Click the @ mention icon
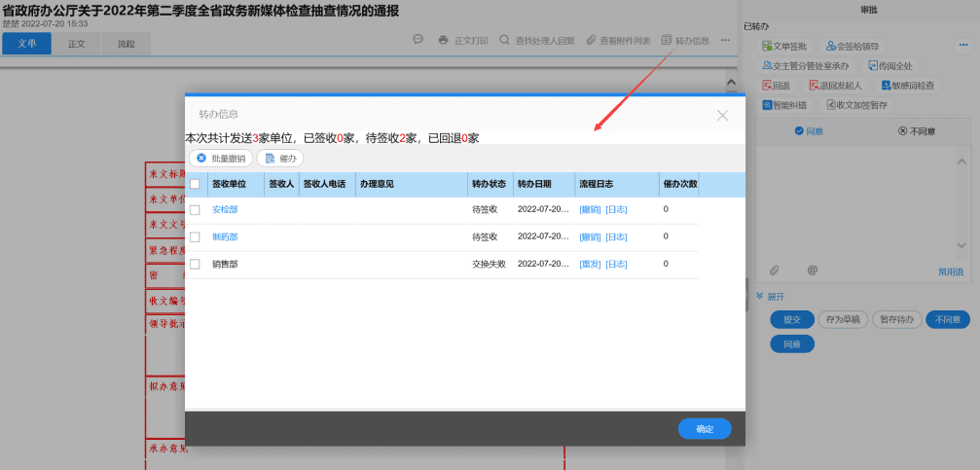The image size is (980, 470). (x=813, y=271)
